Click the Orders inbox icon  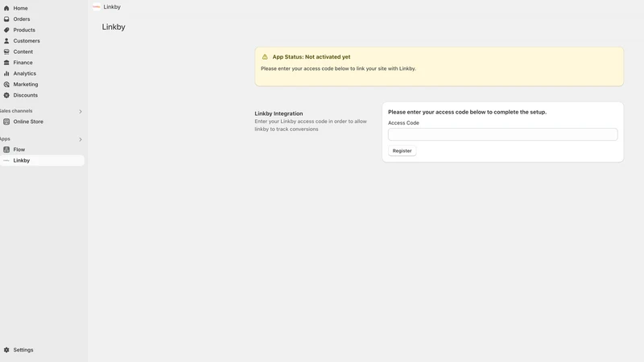click(6, 19)
